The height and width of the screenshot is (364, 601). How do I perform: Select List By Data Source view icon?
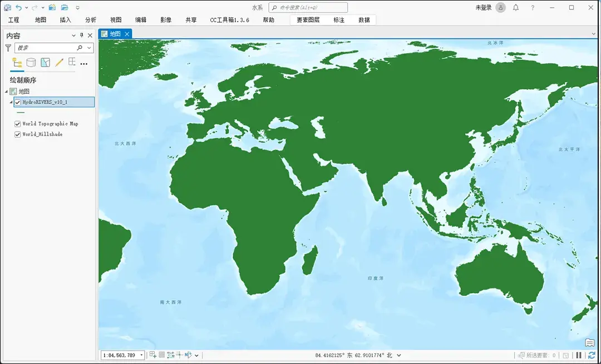(x=32, y=62)
